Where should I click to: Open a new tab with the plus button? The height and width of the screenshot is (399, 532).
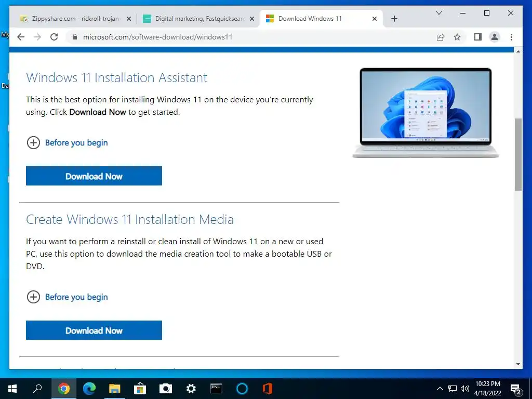click(x=394, y=19)
